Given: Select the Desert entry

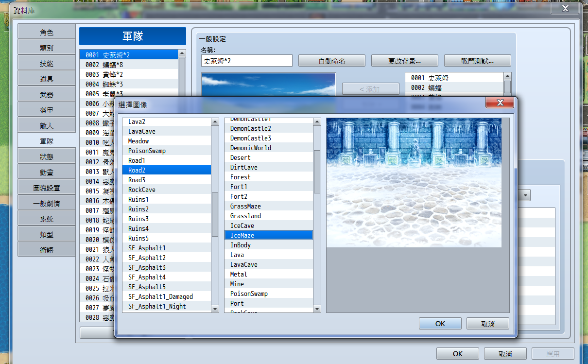Looking at the screenshot, I should [269, 157].
